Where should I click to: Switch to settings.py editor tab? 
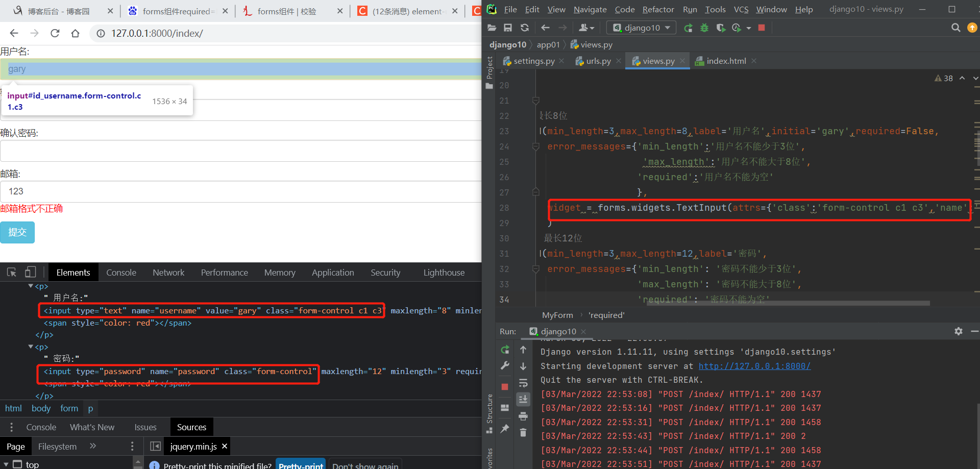point(534,61)
